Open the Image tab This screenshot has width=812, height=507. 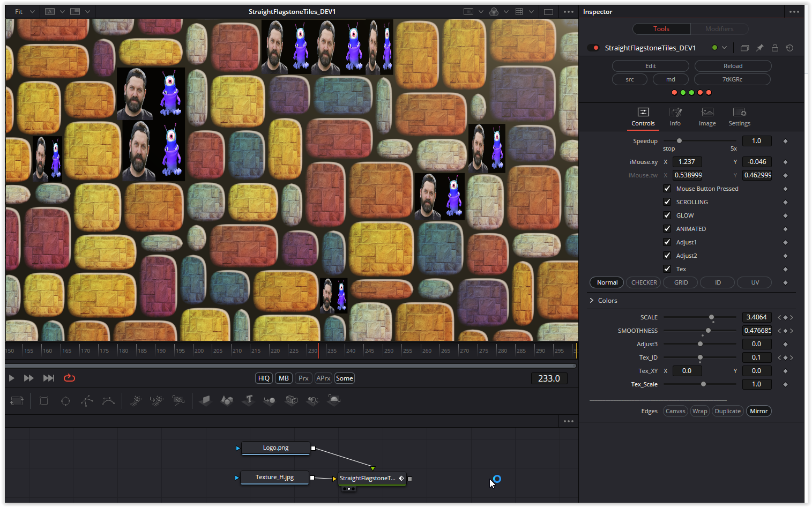tap(707, 117)
